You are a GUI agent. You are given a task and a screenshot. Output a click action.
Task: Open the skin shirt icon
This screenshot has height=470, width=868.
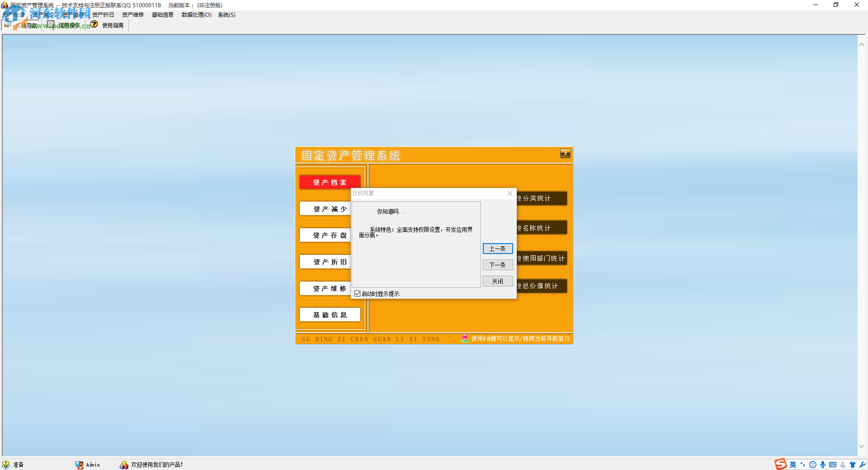coord(853,465)
